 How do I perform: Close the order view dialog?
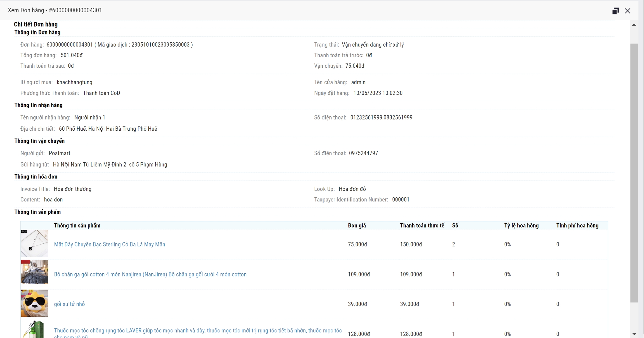628,11
